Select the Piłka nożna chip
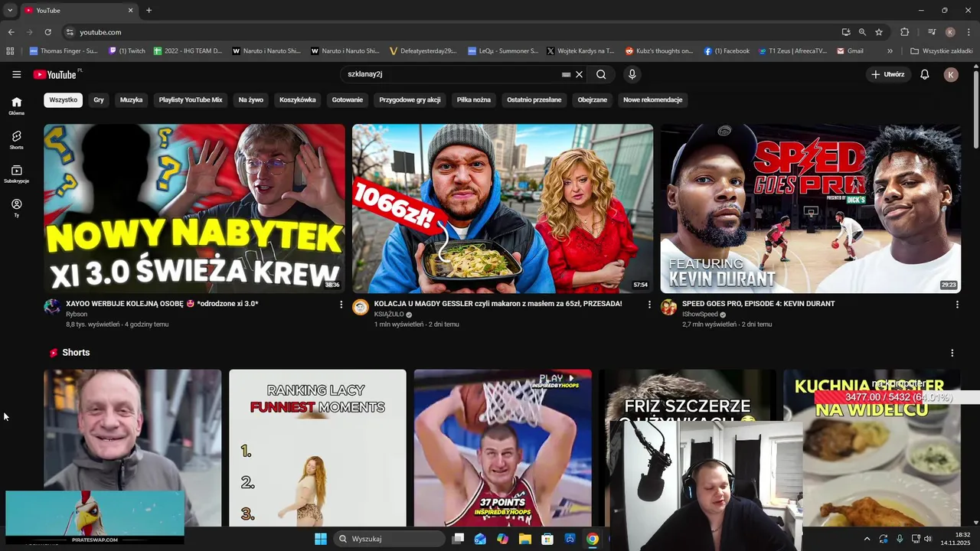Viewport: 980px width, 551px height. 474,99
